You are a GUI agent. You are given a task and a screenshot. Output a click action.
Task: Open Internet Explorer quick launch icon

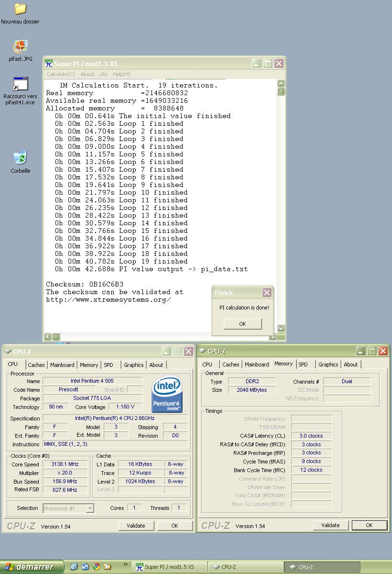[x=74, y=567]
